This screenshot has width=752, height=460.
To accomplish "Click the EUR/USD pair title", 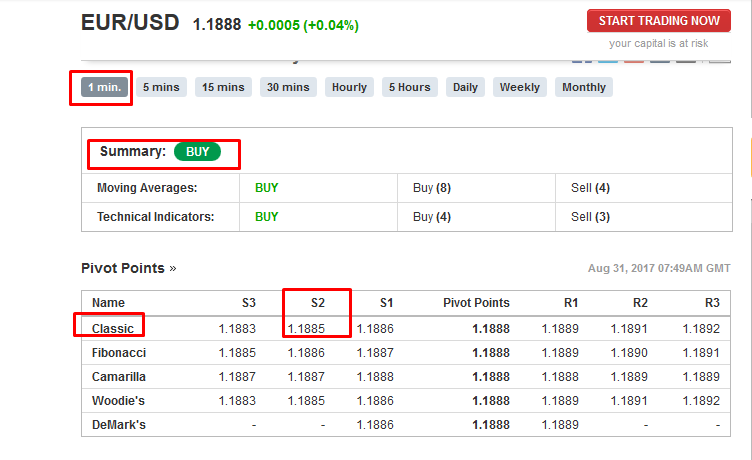I will click(x=130, y=22).
